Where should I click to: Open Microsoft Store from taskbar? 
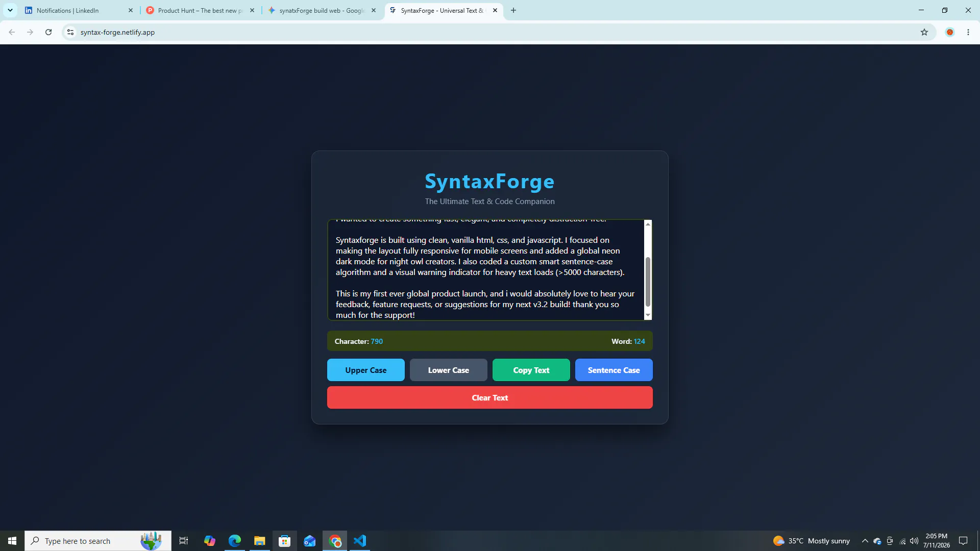pos(285,541)
